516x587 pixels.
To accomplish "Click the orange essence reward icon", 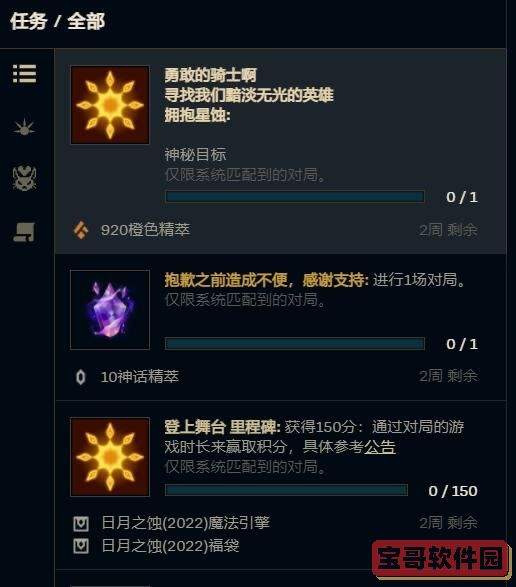I will [x=81, y=230].
